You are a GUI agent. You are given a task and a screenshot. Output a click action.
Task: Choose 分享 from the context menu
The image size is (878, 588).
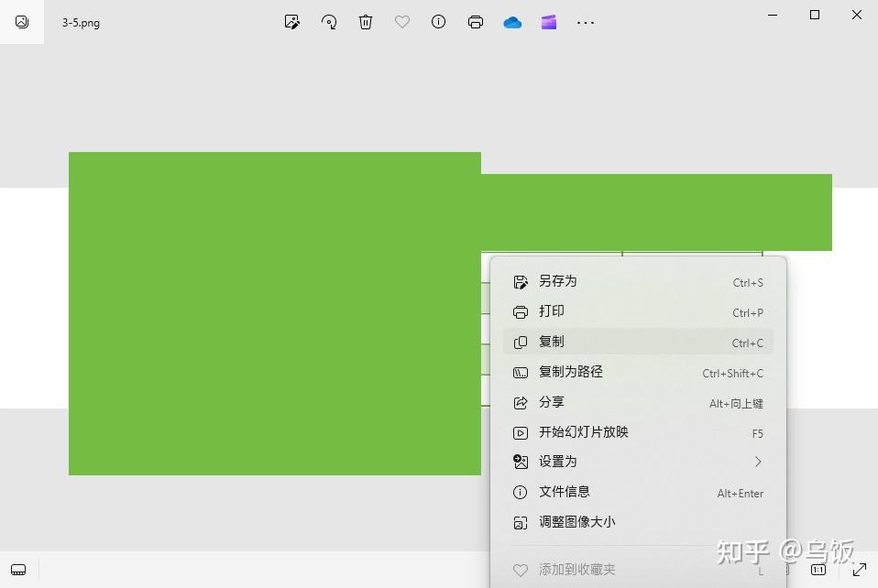tap(638, 402)
